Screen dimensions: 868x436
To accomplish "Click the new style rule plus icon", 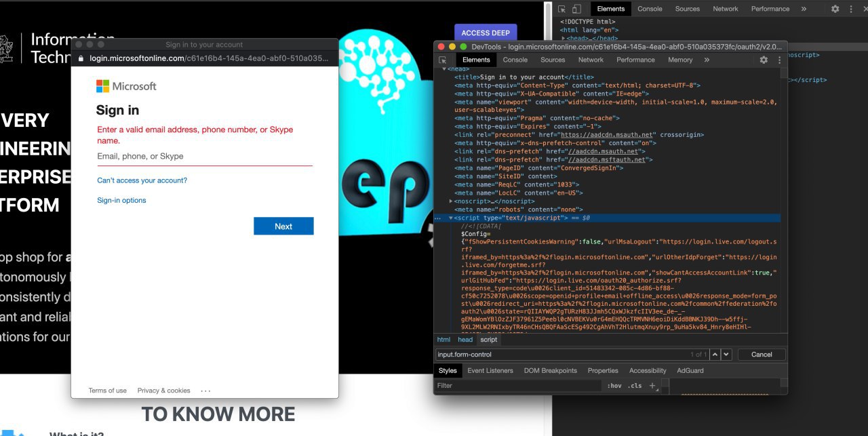I will [x=652, y=385].
